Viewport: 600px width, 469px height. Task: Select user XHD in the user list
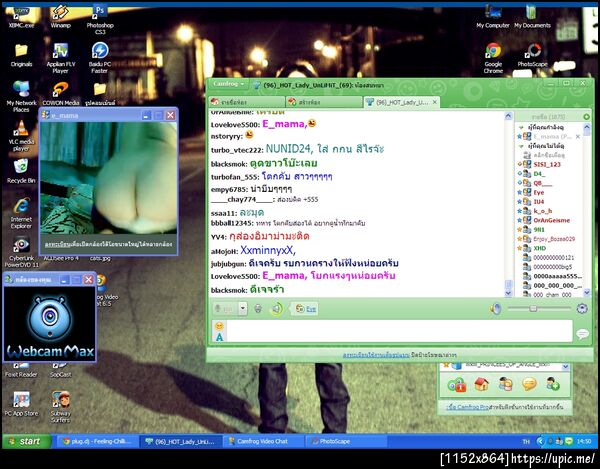pyautogui.click(x=540, y=248)
